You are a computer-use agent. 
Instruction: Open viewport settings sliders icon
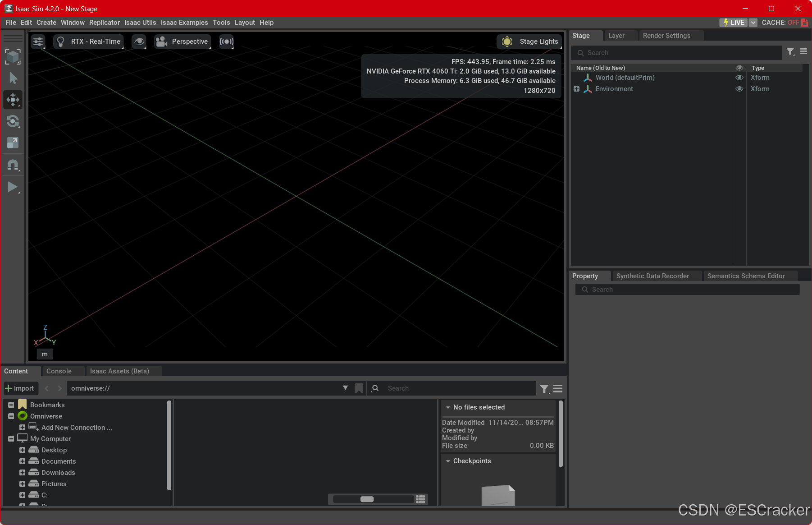pyautogui.click(x=38, y=41)
